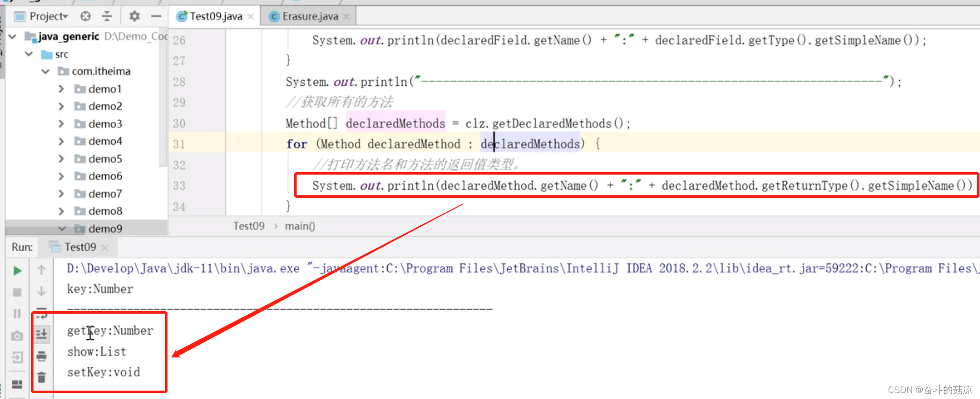Click the Exit icon in Run toolbar
Viewport: 980px width, 399px height.
[17, 357]
